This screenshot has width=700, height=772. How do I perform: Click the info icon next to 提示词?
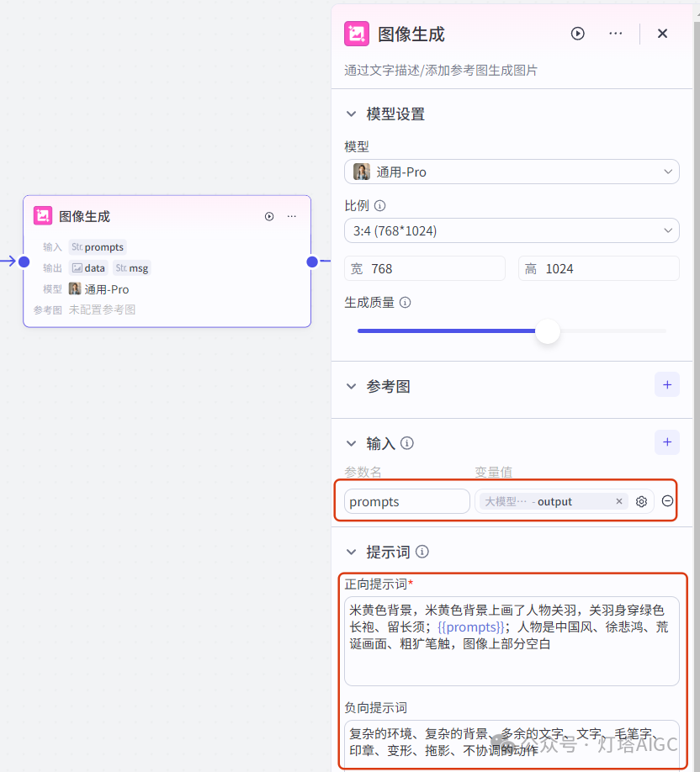422,552
